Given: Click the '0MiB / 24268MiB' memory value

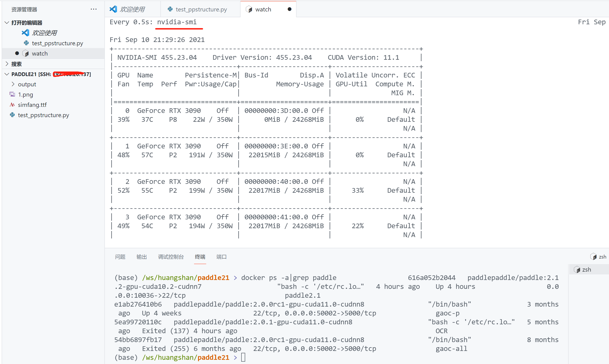Looking at the screenshot, I should tap(294, 119).
